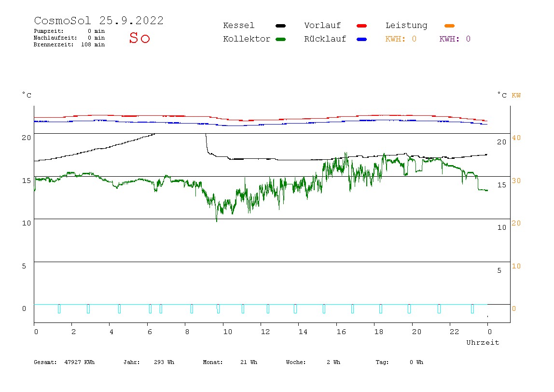Select the "Pumpzeit:" label

point(49,31)
